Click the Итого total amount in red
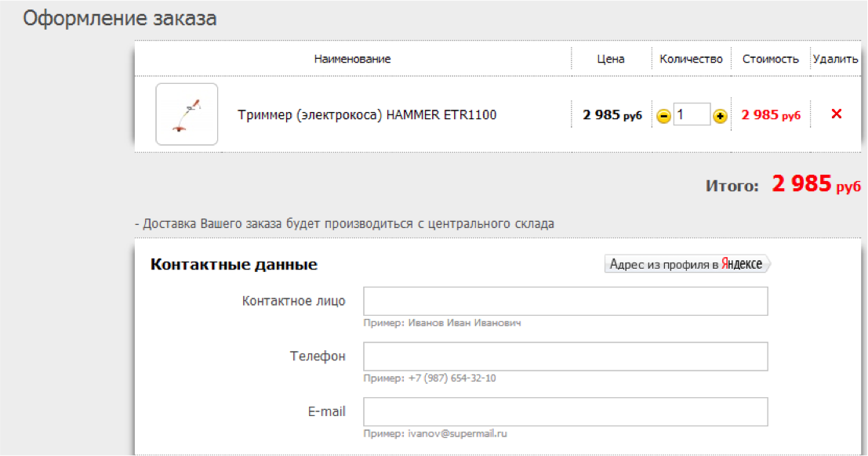This screenshot has height=456, width=868. click(815, 185)
